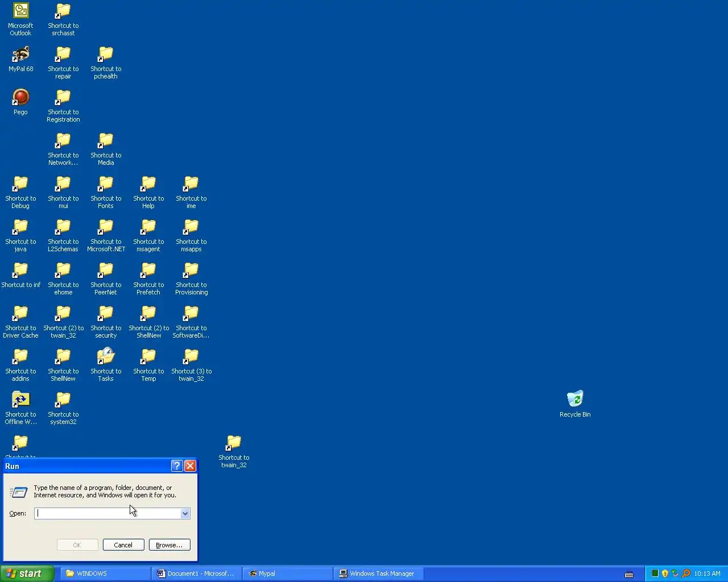This screenshot has height=582, width=728.
Task: Select Shortcut to addins folder
Action: (20, 365)
